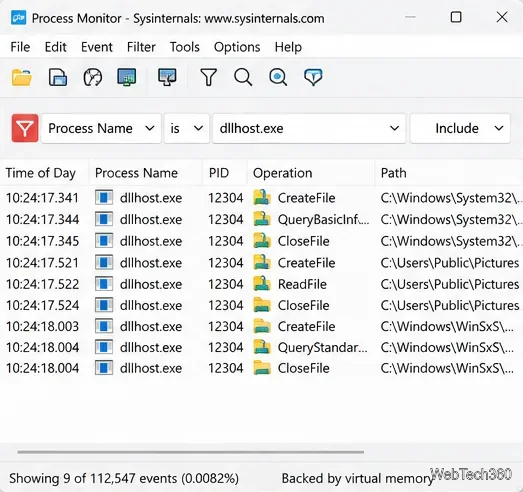Select the event at 10:24:17.345

[262, 241]
